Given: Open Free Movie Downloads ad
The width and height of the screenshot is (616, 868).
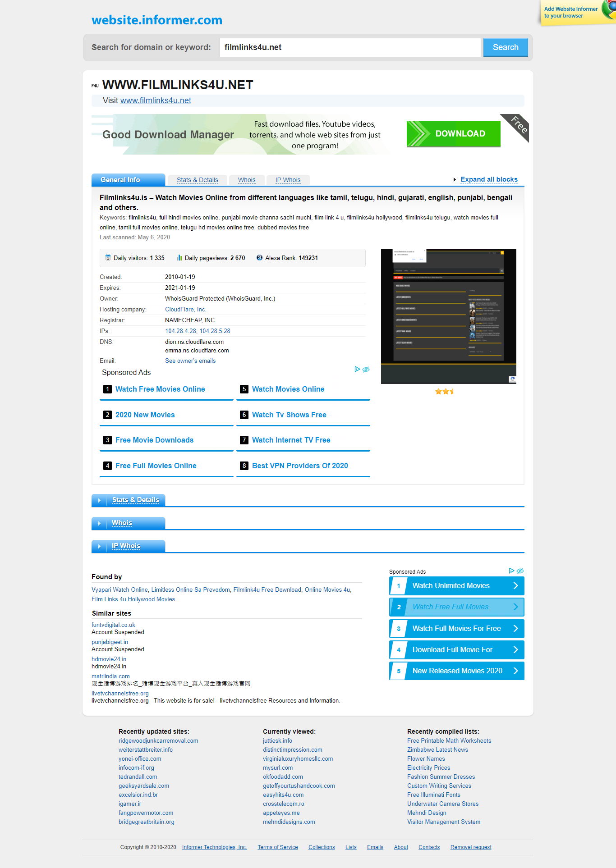Looking at the screenshot, I should [x=154, y=440].
